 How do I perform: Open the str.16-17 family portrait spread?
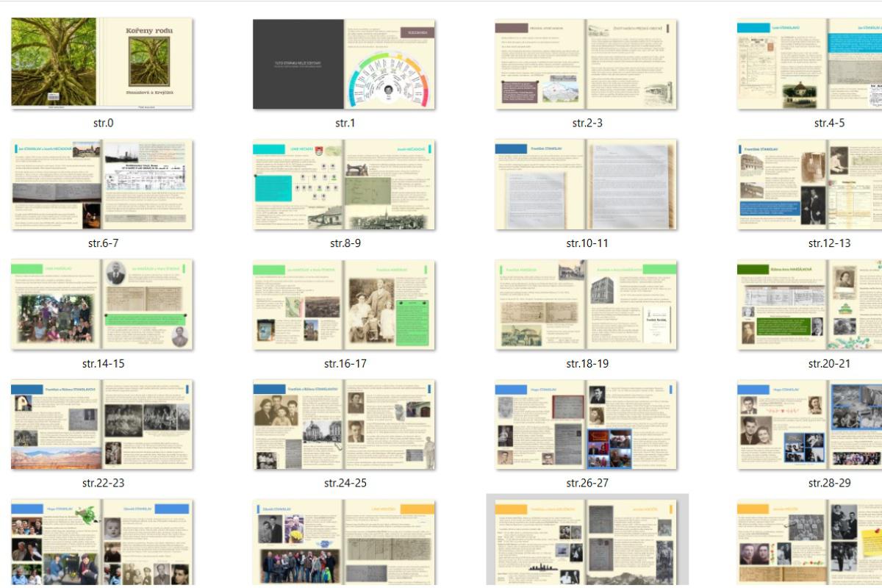(x=344, y=304)
